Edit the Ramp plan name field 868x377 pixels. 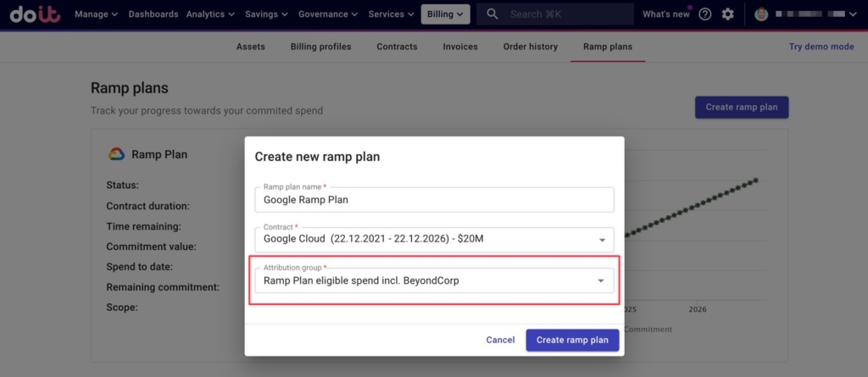click(x=435, y=200)
